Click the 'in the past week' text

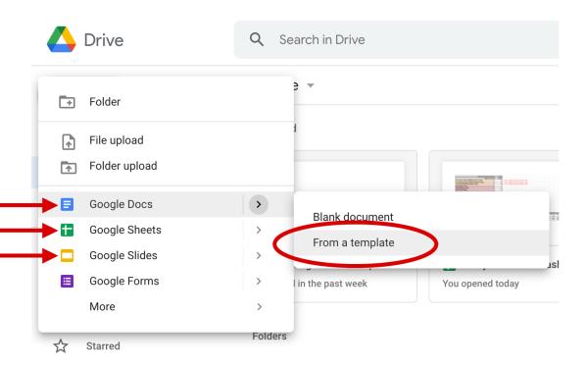[x=332, y=284]
